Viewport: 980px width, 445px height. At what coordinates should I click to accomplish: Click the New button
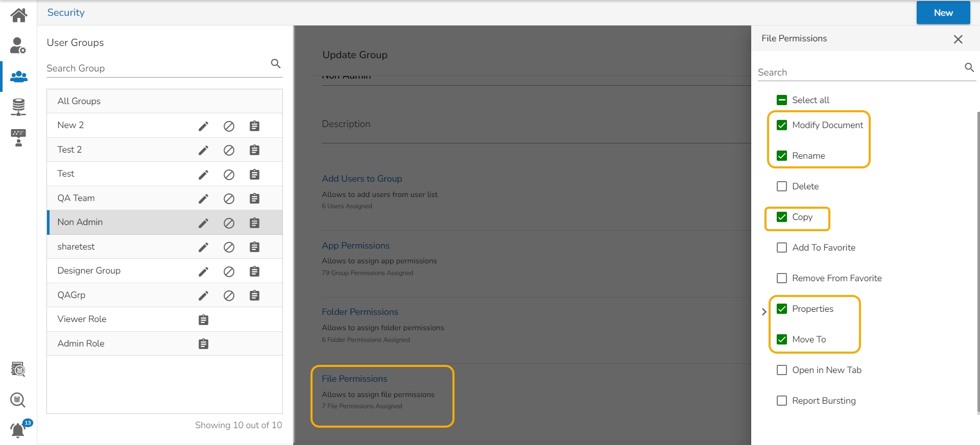943,13
